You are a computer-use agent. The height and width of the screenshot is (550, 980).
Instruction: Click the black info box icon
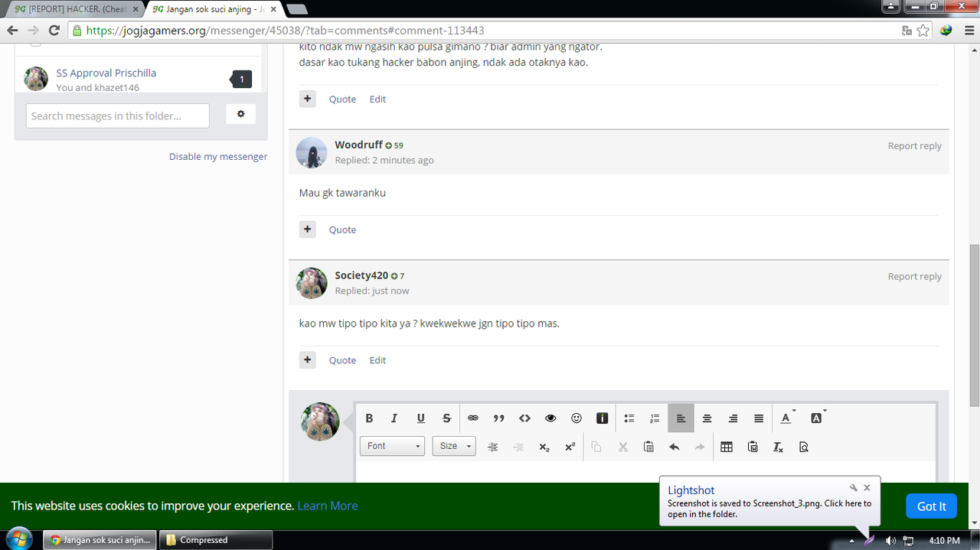coord(602,418)
